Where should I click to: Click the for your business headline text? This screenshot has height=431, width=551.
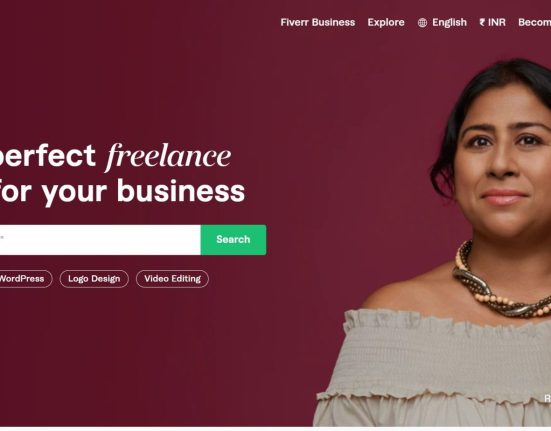pyautogui.click(x=122, y=191)
